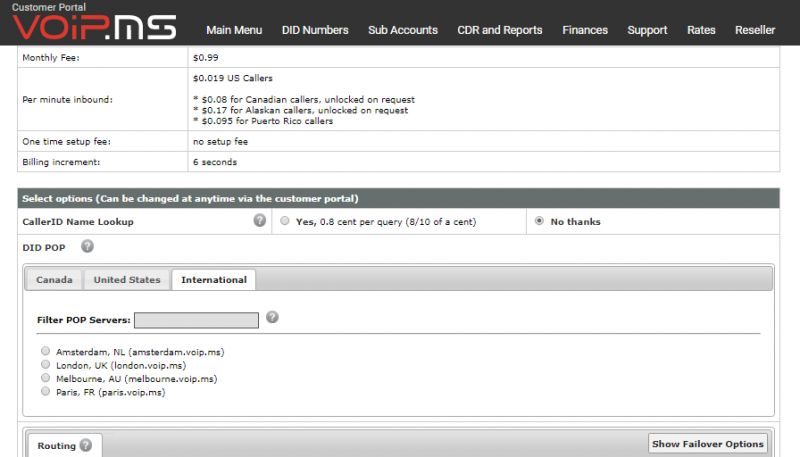Click 'Customer Portal' header text
Viewport: 800px width, 457px height.
click(x=48, y=7)
